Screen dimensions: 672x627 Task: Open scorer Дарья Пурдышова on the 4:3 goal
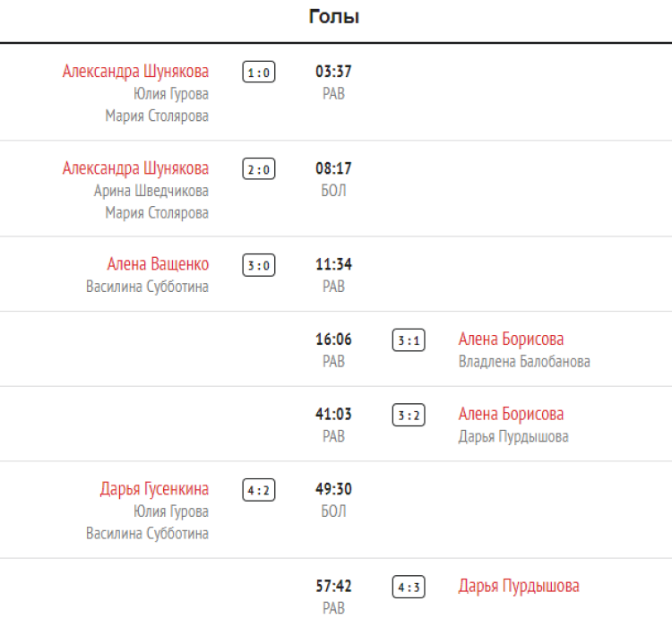519,587
